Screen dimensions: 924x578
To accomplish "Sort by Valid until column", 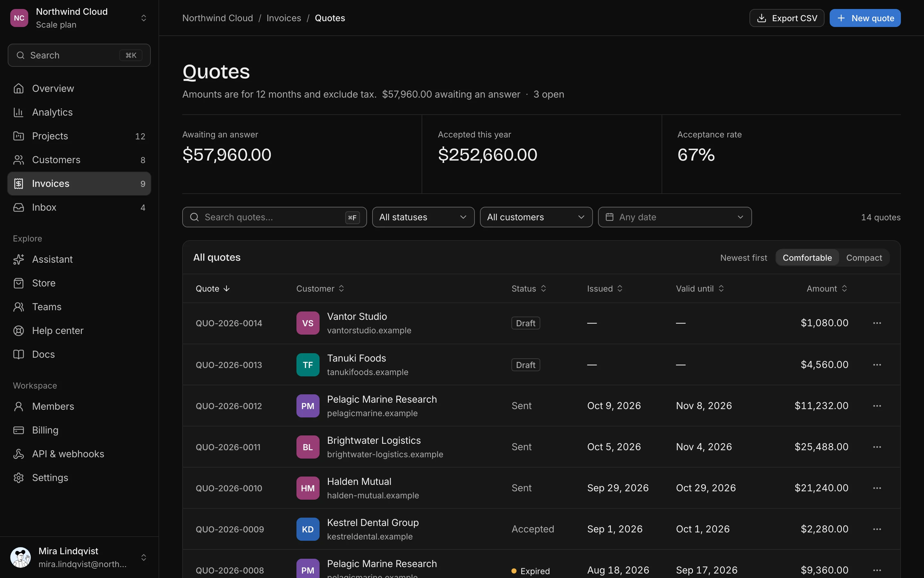I will click(700, 289).
